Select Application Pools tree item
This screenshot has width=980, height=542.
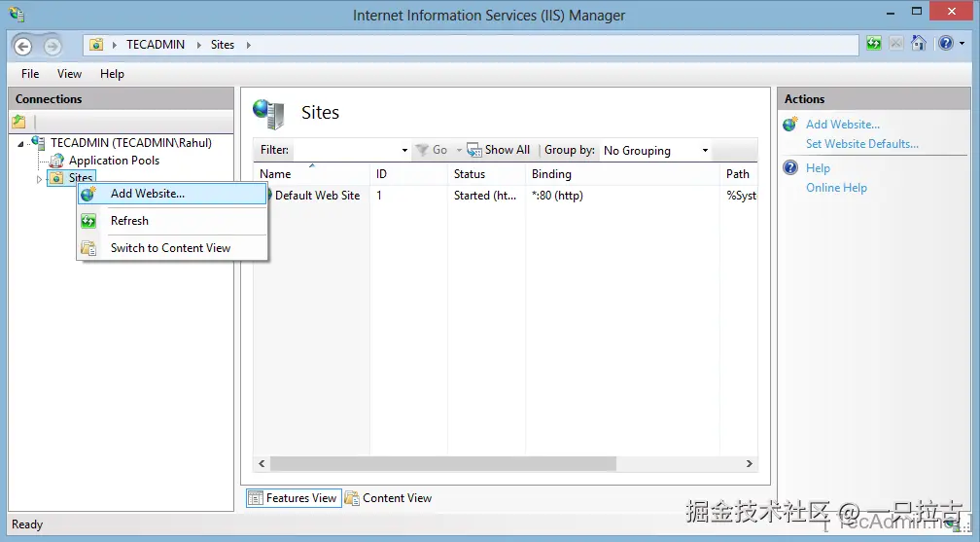click(114, 161)
